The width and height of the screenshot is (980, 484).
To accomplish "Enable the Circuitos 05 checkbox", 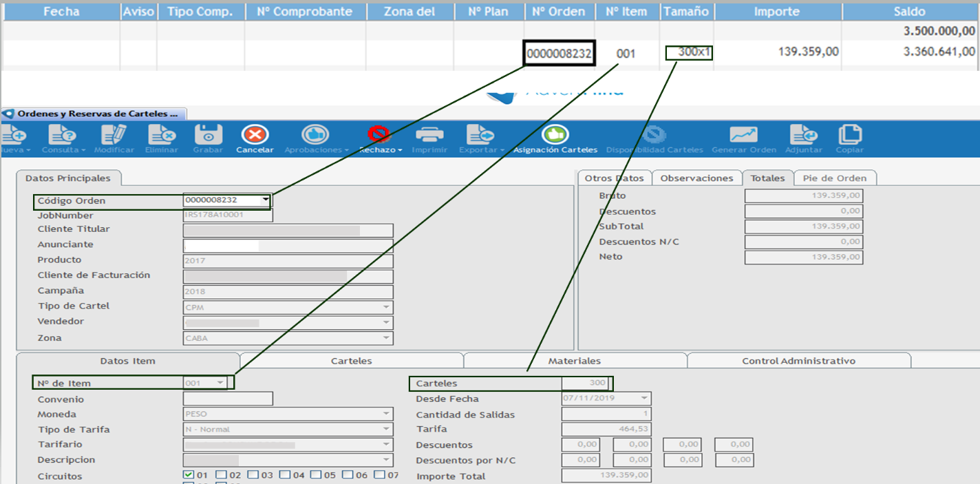I will pyautogui.click(x=315, y=475).
